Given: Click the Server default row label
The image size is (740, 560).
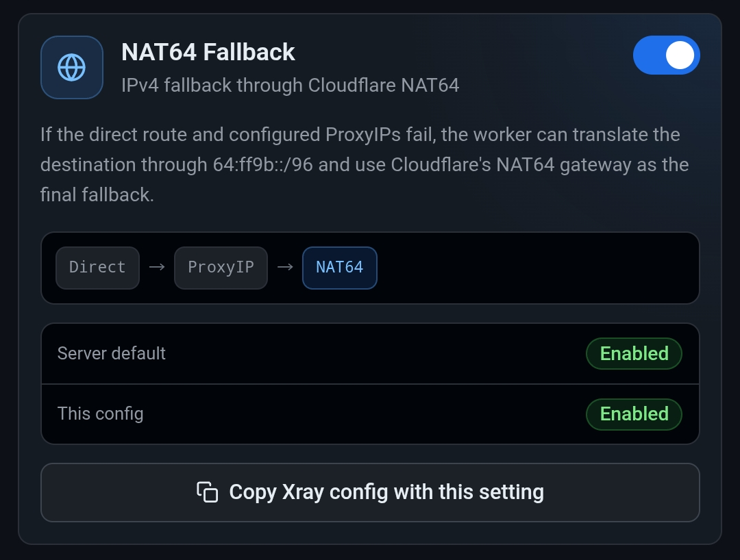Looking at the screenshot, I should pos(112,353).
